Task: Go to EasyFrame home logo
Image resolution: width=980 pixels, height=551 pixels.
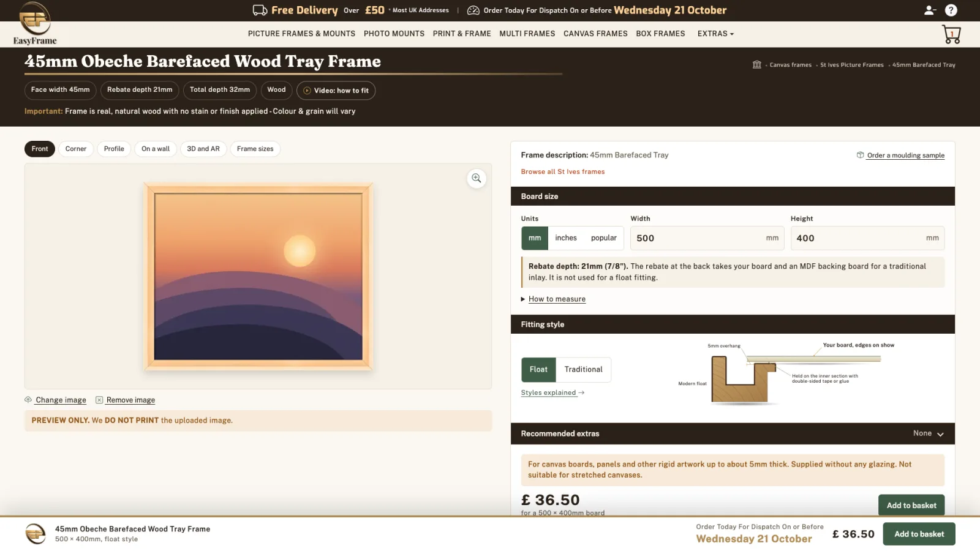Action: tap(35, 24)
